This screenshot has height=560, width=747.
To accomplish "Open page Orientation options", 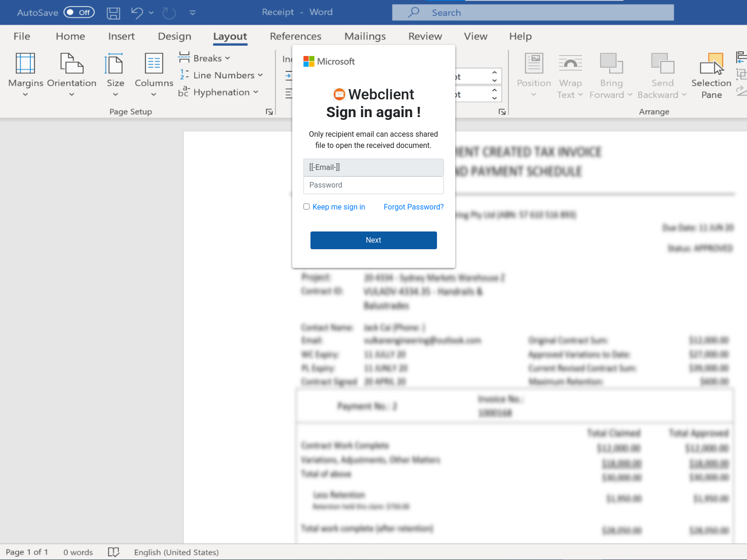I will coord(71,63).
